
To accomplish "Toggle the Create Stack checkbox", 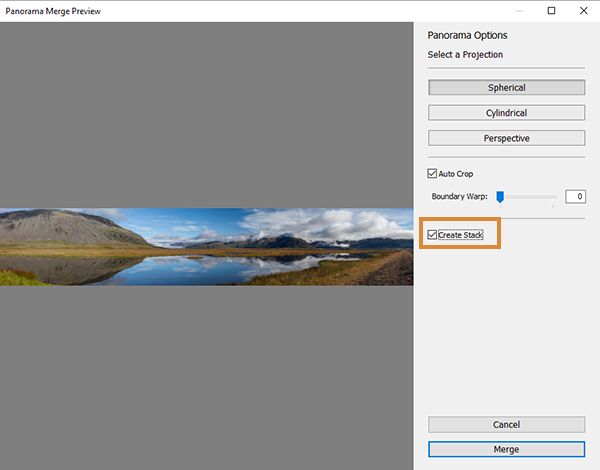I will pos(432,235).
